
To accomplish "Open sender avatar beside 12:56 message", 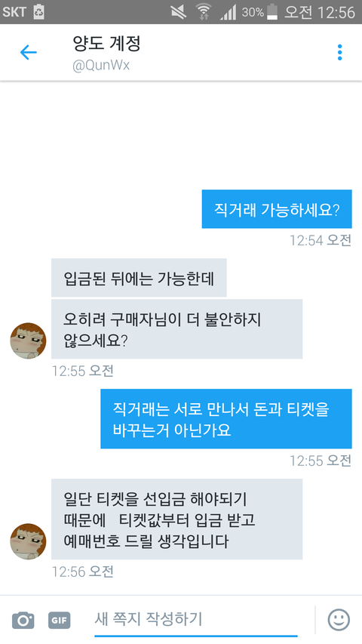I will click(x=28, y=541).
